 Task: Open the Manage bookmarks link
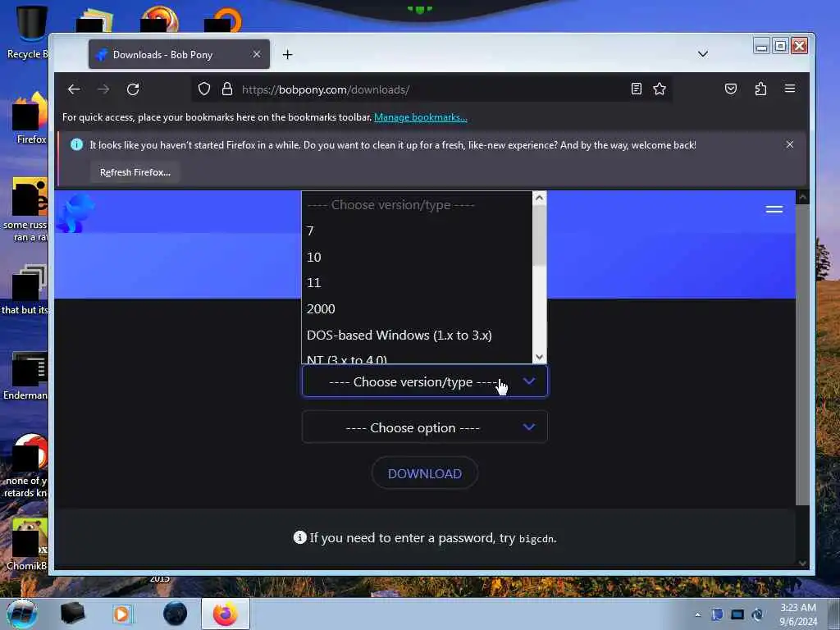[x=421, y=117]
